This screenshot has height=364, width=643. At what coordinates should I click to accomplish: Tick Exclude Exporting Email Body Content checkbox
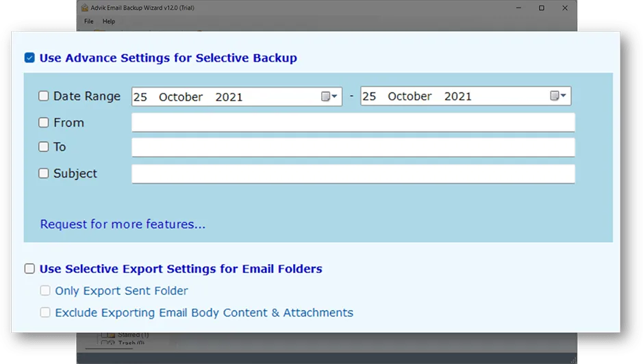[x=45, y=313]
